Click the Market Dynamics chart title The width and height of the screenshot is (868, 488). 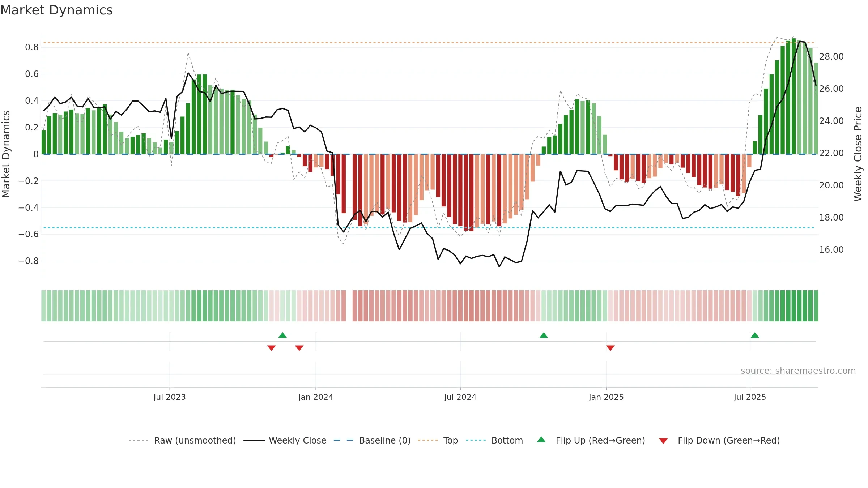tap(56, 10)
